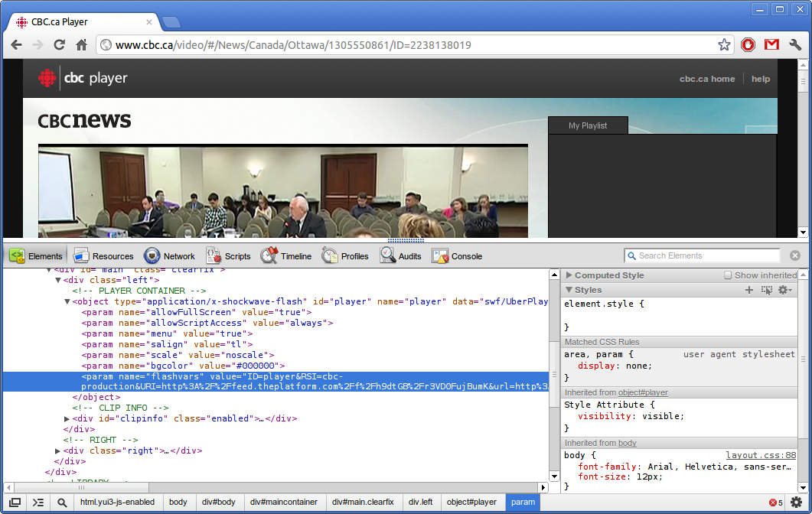Switch to the Scripts panel

228,255
